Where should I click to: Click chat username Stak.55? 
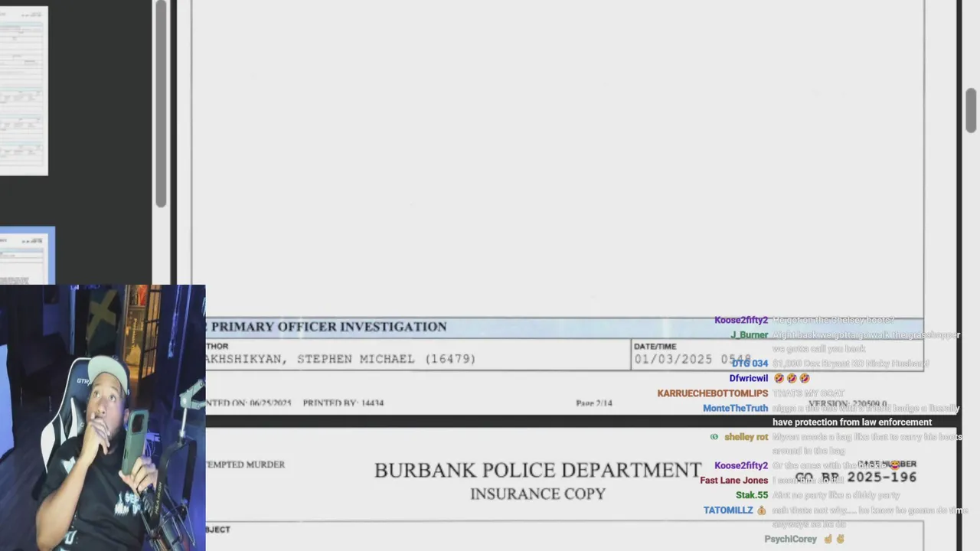point(751,495)
